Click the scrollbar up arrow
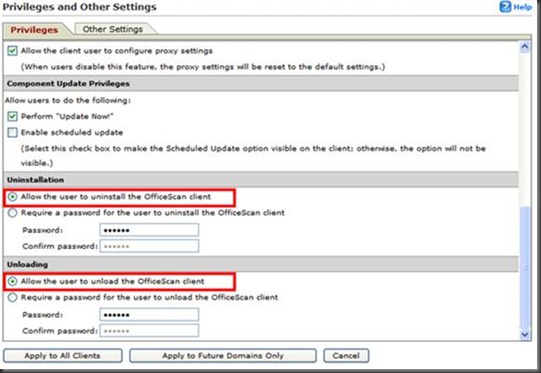 coord(525,47)
